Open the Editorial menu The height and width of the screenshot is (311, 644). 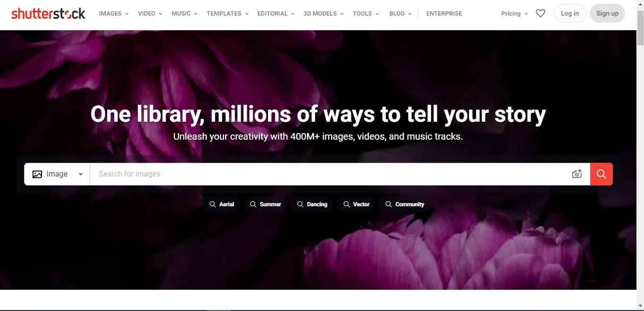tap(276, 14)
